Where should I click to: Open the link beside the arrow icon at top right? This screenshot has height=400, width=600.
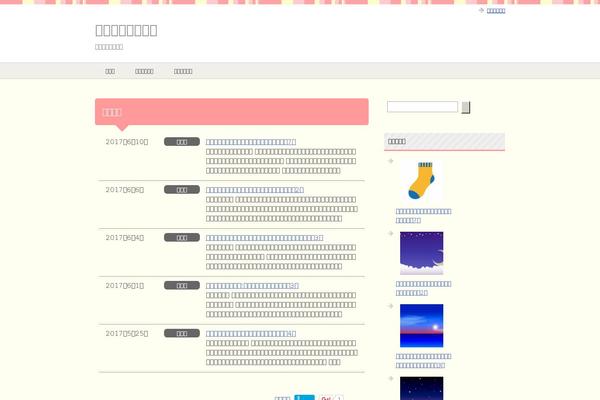click(x=496, y=11)
